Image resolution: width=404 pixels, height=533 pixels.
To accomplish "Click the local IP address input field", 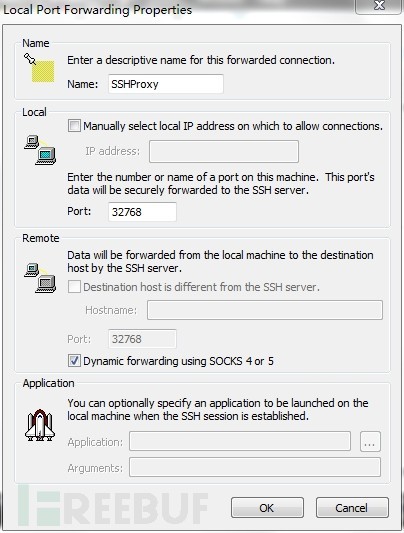I will coord(224,151).
